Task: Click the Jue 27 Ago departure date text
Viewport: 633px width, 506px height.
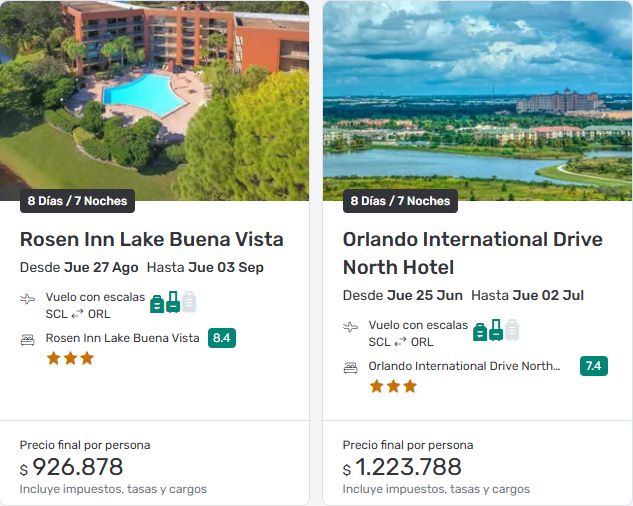Action: (101, 268)
